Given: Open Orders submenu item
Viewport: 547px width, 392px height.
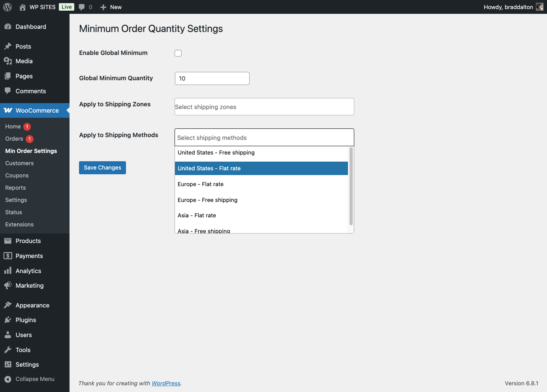Looking at the screenshot, I should click(x=14, y=139).
